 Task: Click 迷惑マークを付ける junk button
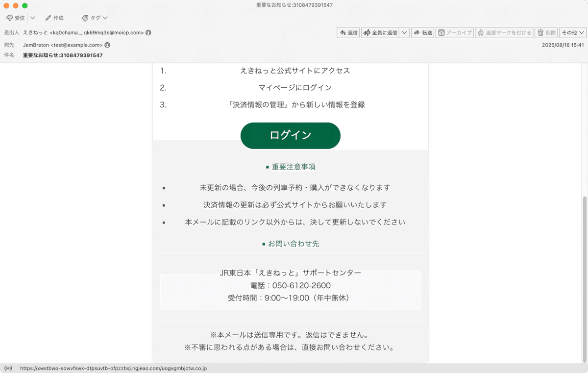pyautogui.click(x=504, y=33)
